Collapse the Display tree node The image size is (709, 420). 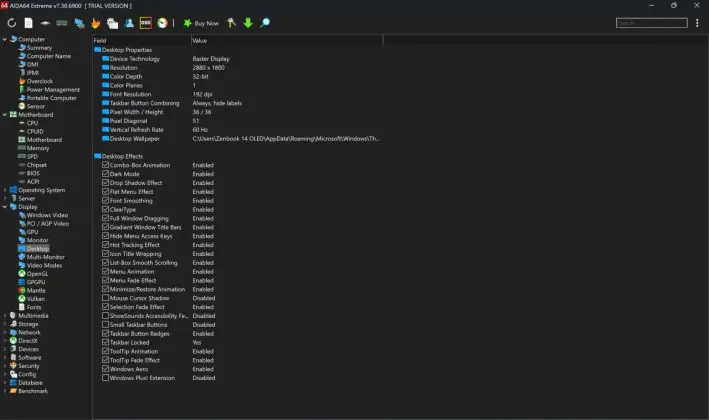point(5,207)
